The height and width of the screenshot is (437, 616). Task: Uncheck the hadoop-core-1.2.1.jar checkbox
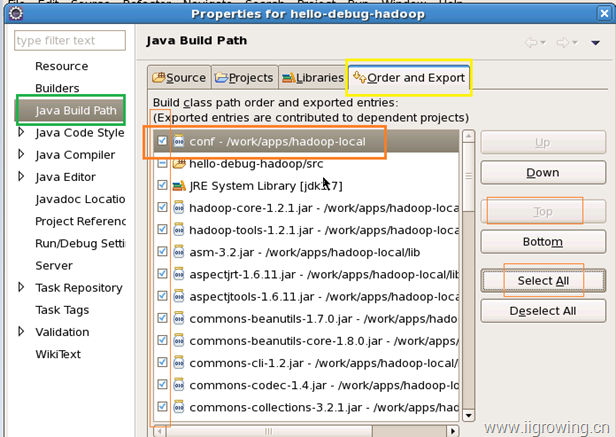click(x=162, y=207)
